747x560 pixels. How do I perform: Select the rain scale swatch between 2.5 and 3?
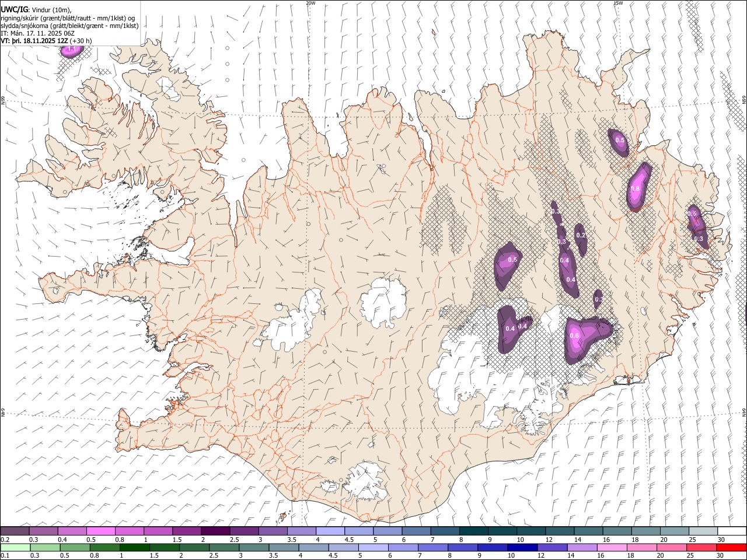point(224,547)
